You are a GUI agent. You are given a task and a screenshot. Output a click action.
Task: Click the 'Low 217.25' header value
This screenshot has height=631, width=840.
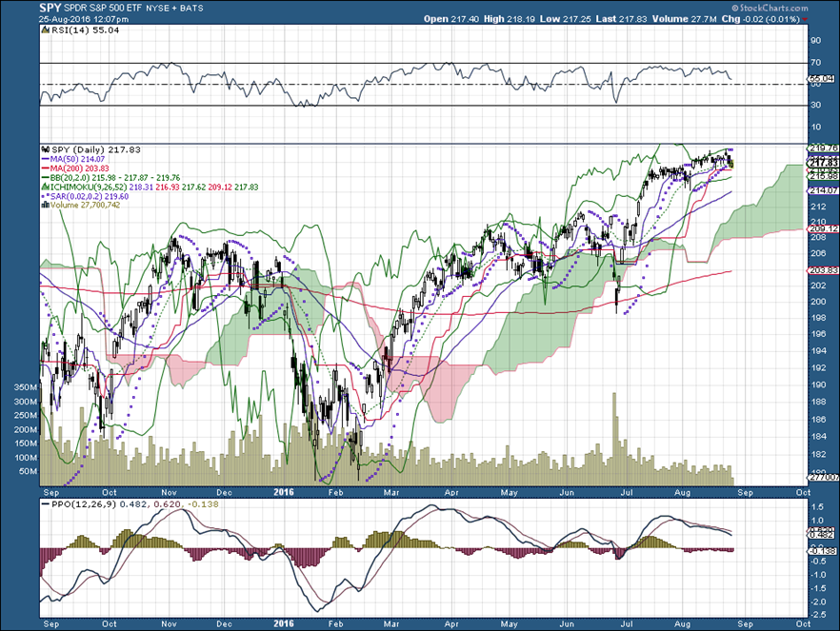point(565,19)
